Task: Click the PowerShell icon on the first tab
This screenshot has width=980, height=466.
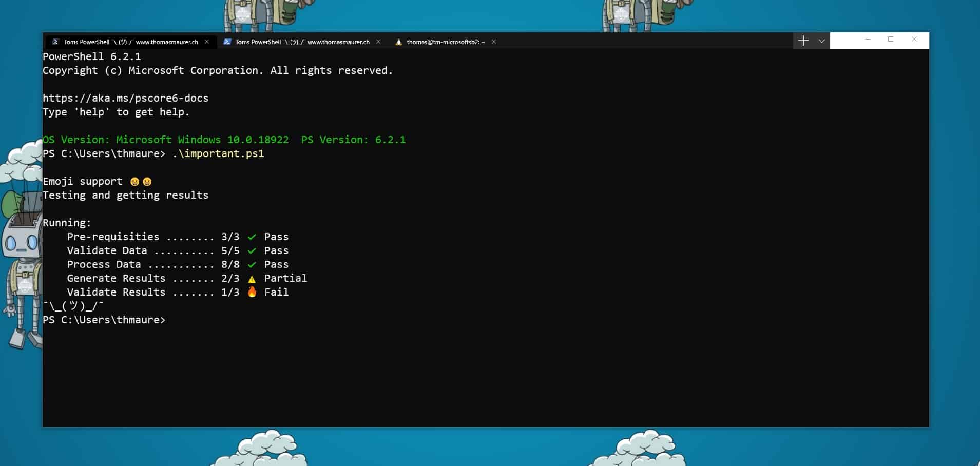Action: coord(54,42)
